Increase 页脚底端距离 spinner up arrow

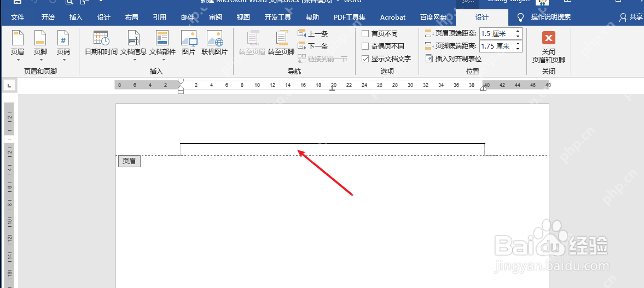pyautogui.click(x=518, y=44)
